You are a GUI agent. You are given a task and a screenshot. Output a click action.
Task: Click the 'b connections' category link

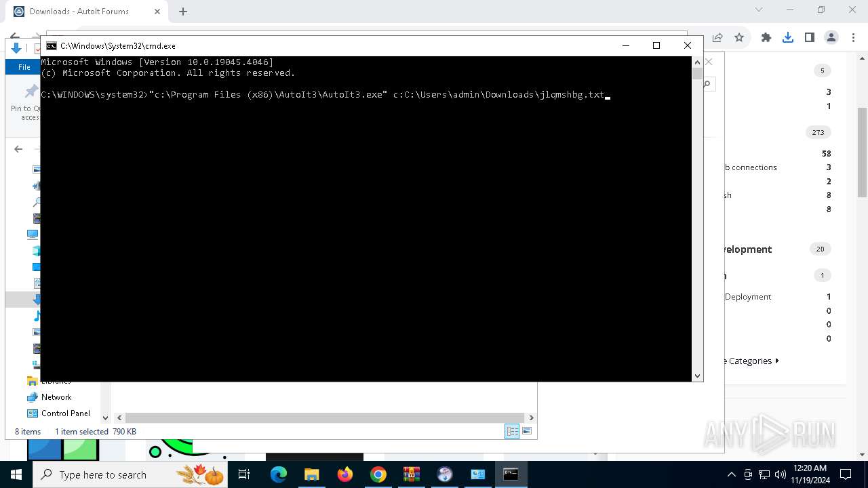750,167
